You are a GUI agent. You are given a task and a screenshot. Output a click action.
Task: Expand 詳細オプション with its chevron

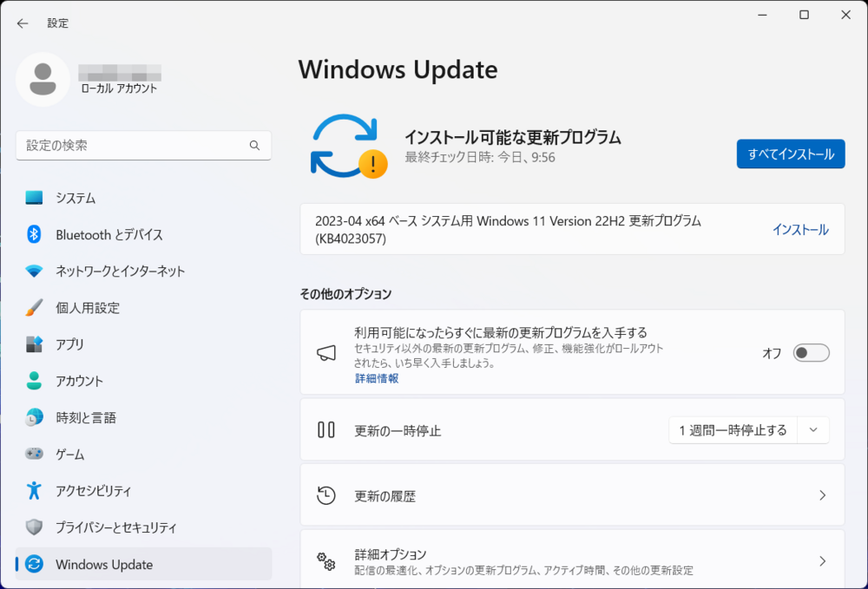click(822, 559)
